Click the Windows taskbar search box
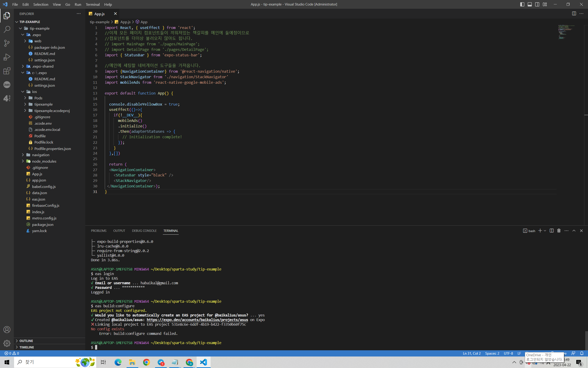The image size is (588, 368). pyautogui.click(x=55, y=362)
